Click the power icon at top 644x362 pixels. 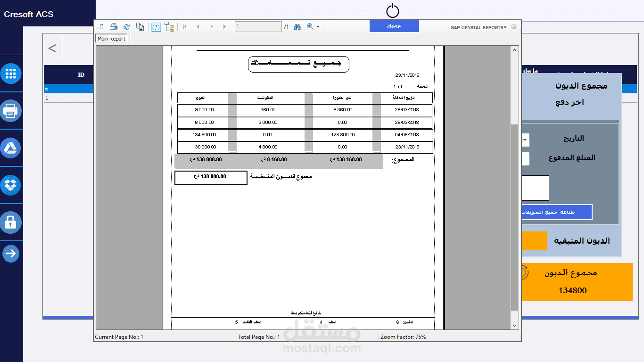click(x=393, y=11)
